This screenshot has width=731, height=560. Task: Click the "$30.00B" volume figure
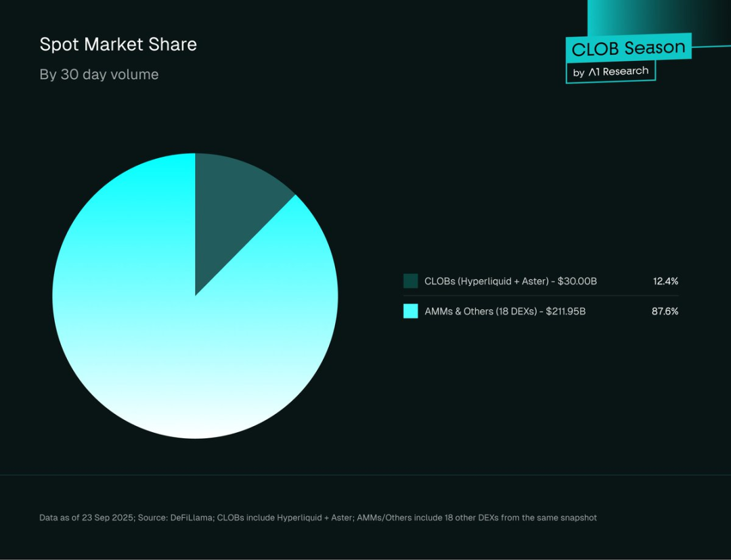577,281
